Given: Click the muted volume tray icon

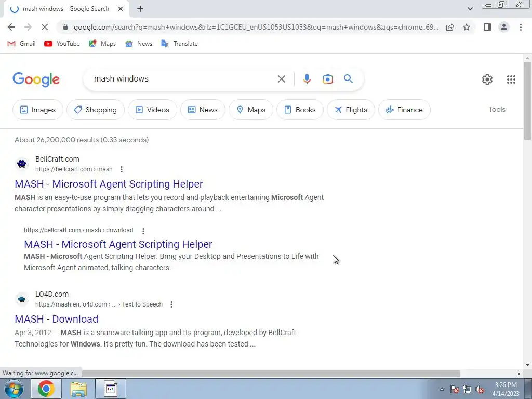Looking at the screenshot, I should point(480,390).
